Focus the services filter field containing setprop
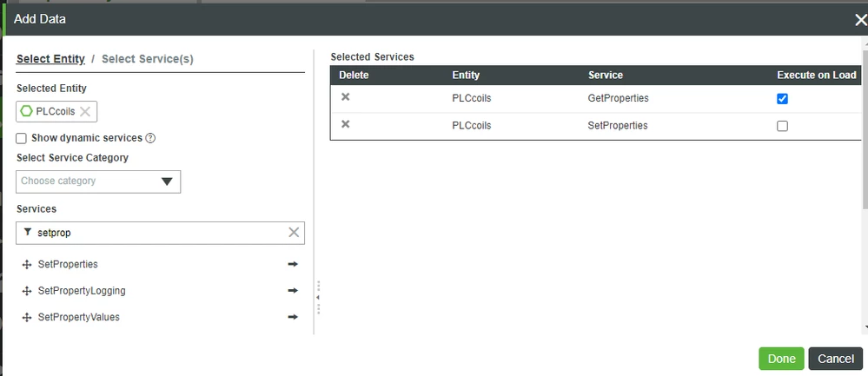 159,233
